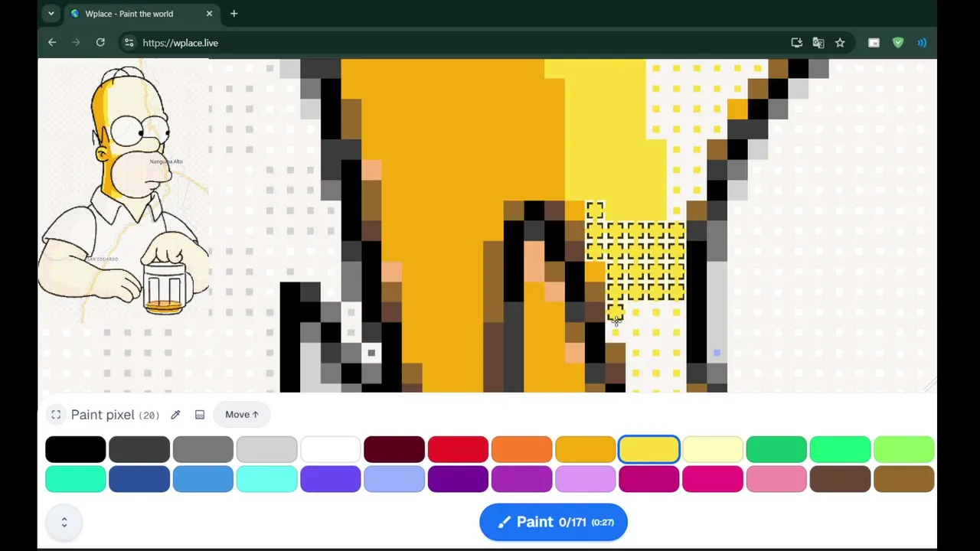Close the Wplace browser tab
The height and width of the screenshot is (551, 980).
(x=209, y=14)
